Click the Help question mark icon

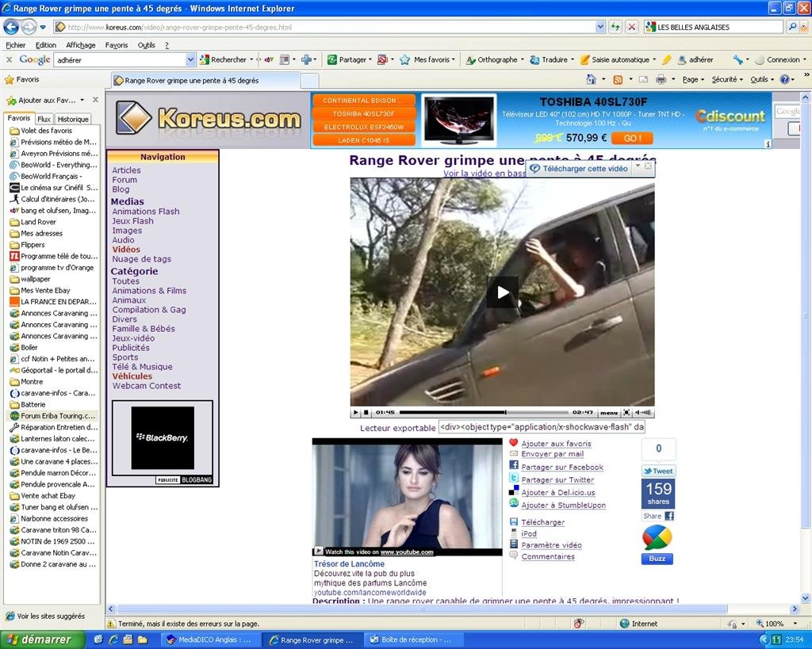pyautogui.click(x=784, y=80)
